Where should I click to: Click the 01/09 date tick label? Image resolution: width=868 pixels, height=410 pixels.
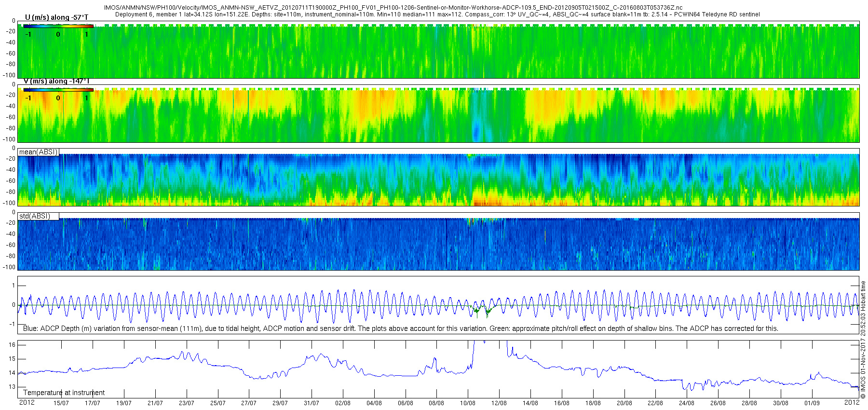pos(812,403)
